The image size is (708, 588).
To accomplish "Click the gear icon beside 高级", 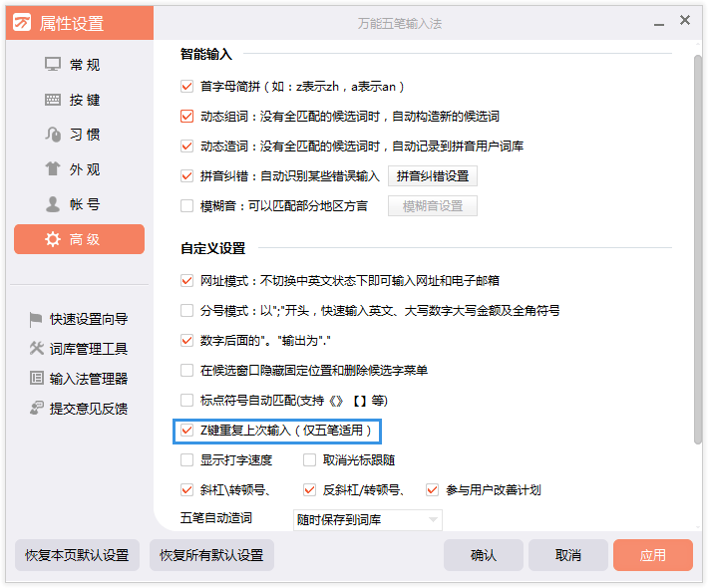I will 53,239.
